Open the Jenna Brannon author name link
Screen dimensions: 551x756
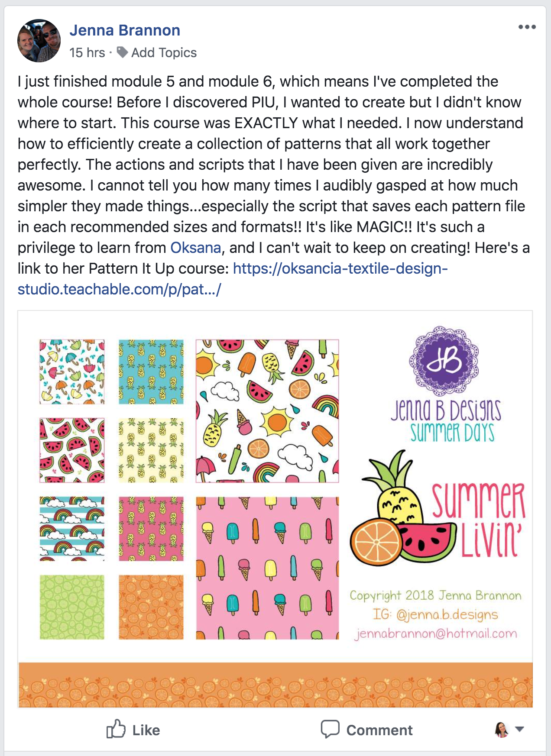(x=125, y=30)
